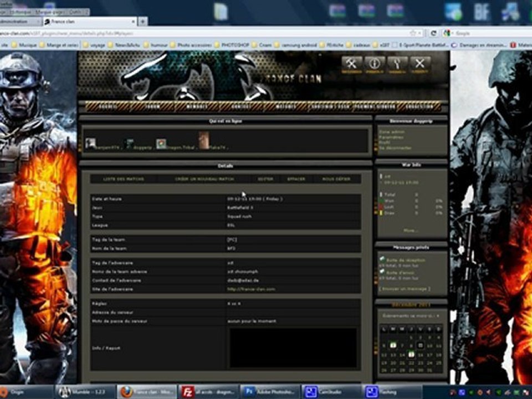Open the Google search engine dropdown icon
The width and height of the screenshot is (532, 399).
point(448,33)
